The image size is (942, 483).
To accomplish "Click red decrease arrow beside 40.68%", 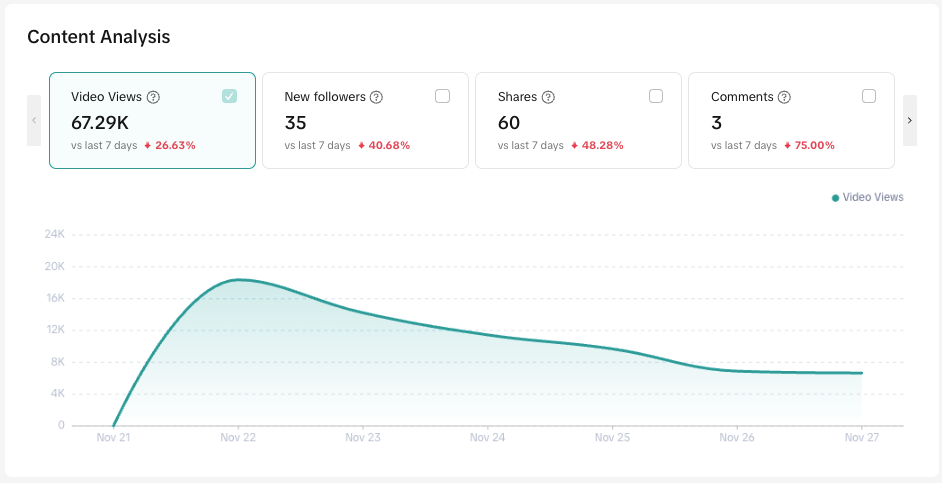I will tap(362, 145).
